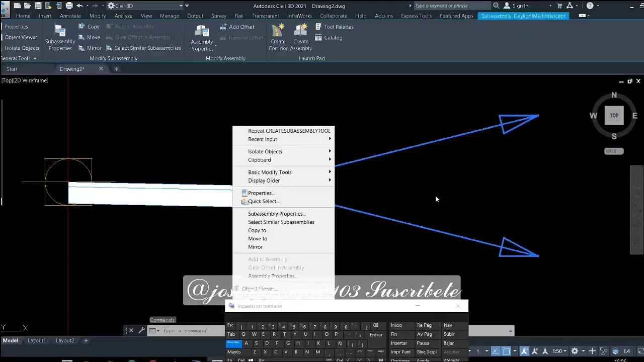The width and height of the screenshot is (644, 362).
Task: Click the Add Offset ribbon tool
Action: coord(237,27)
